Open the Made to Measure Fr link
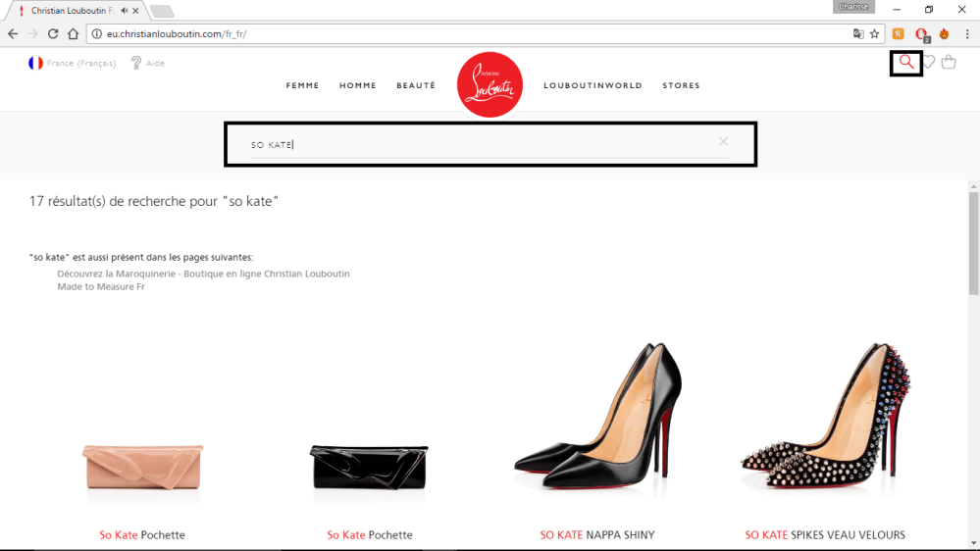980x551 pixels. 100,287
